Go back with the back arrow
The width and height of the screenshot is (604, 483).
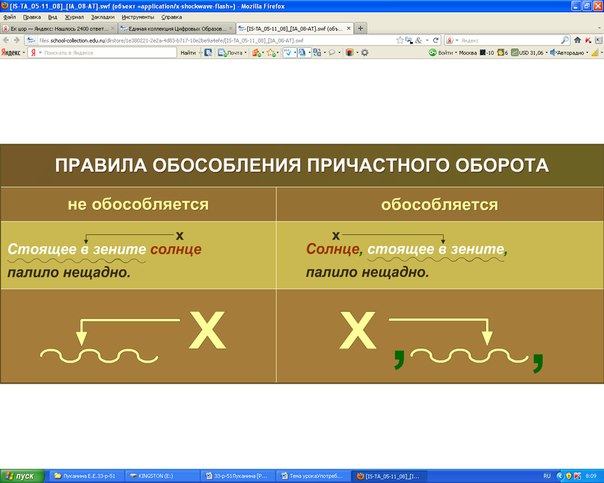[6, 40]
